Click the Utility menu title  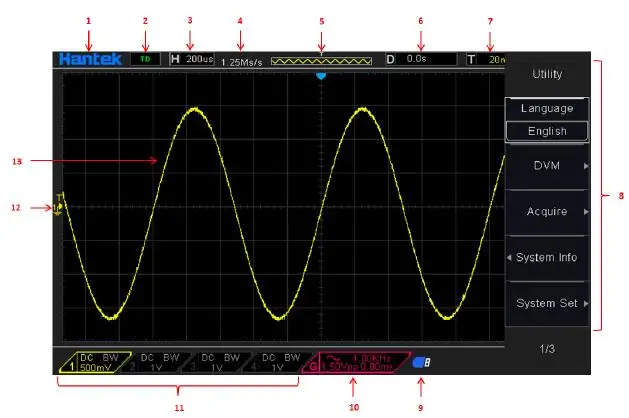(547, 74)
